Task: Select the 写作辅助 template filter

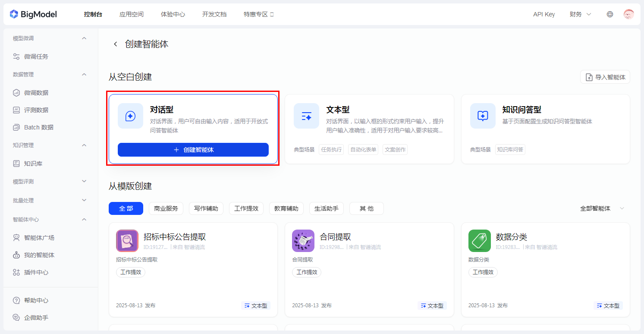Action: [206, 208]
